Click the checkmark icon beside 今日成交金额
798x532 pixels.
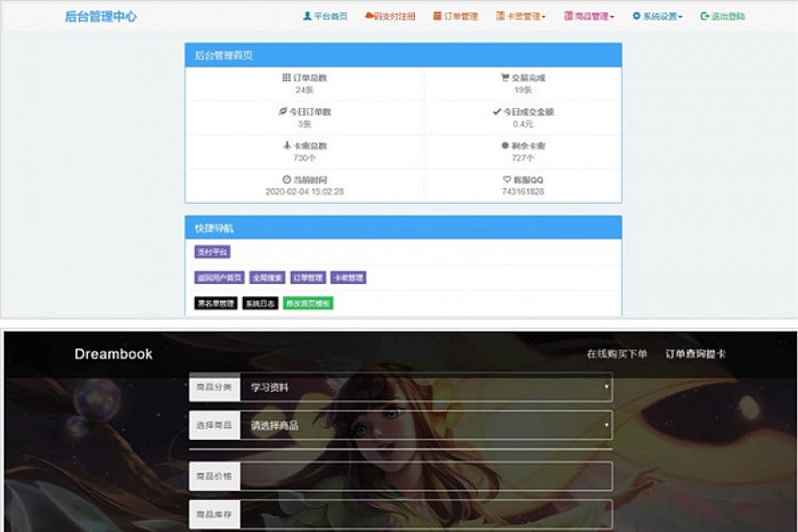[x=497, y=112]
